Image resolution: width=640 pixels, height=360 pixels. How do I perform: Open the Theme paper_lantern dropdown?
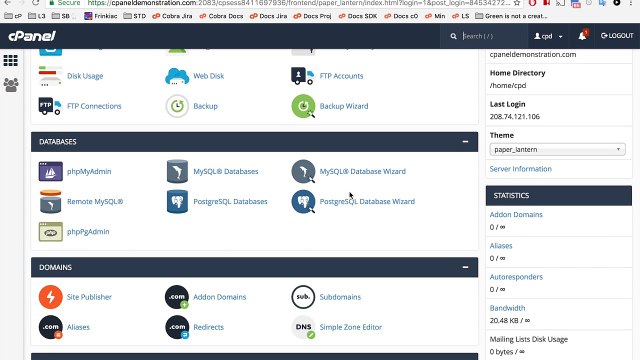(x=558, y=149)
